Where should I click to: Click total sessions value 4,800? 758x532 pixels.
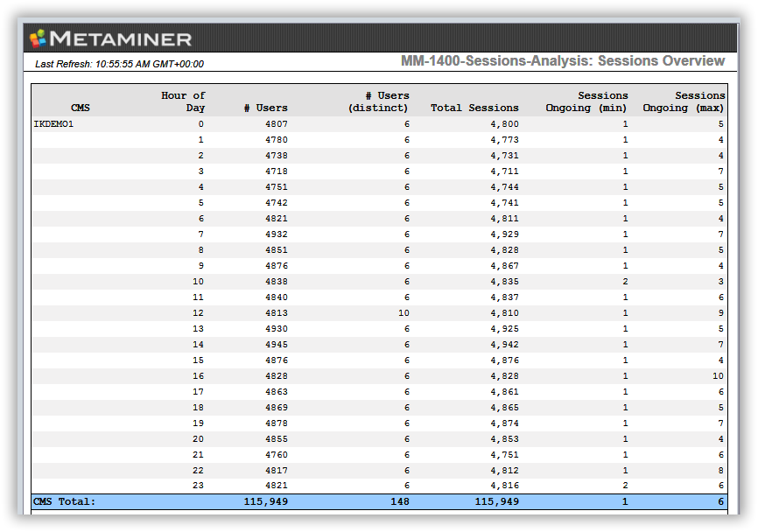(x=504, y=124)
